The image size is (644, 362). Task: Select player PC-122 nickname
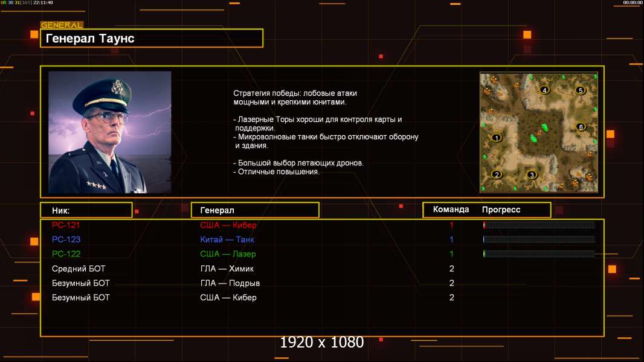point(66,254)
